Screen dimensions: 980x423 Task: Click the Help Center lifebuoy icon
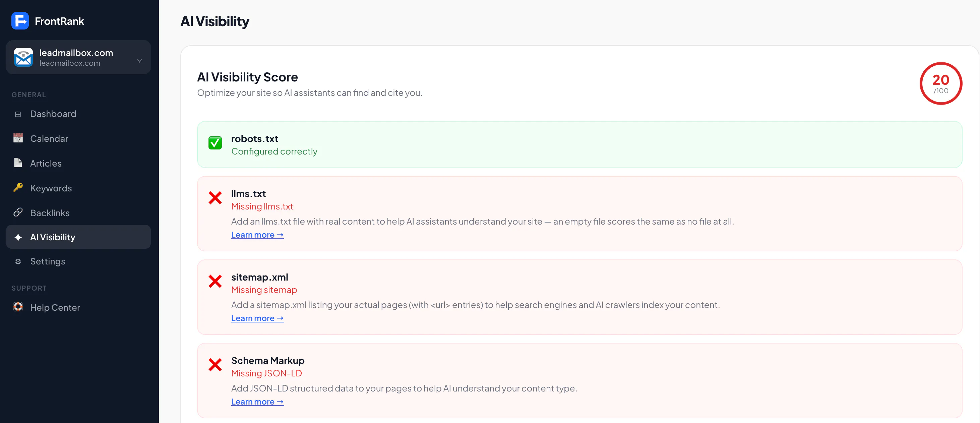[x=18, y=307]
